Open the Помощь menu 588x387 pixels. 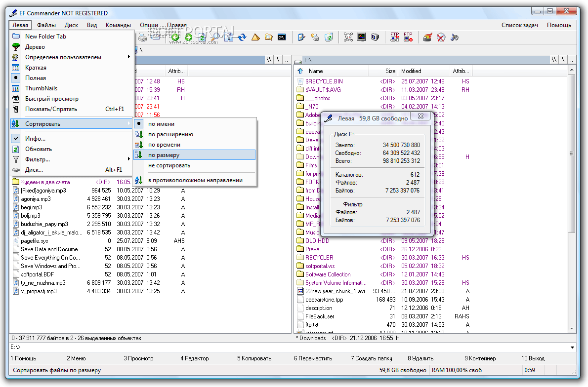point(559,25)
